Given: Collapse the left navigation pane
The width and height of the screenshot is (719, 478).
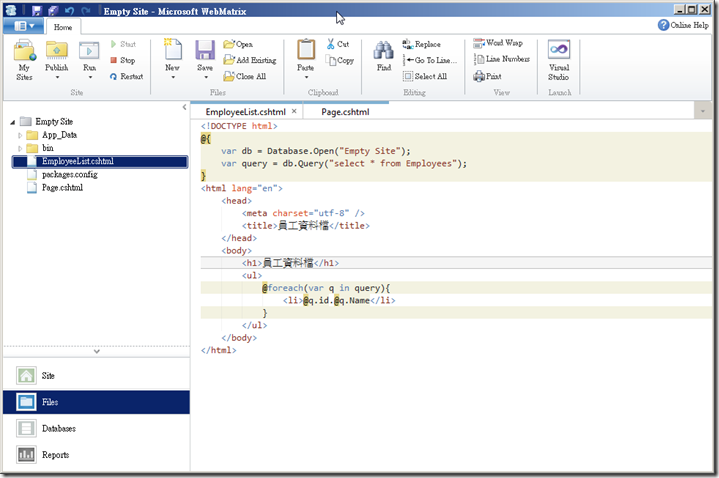Looking at the screenshot, I should point(184,107).
